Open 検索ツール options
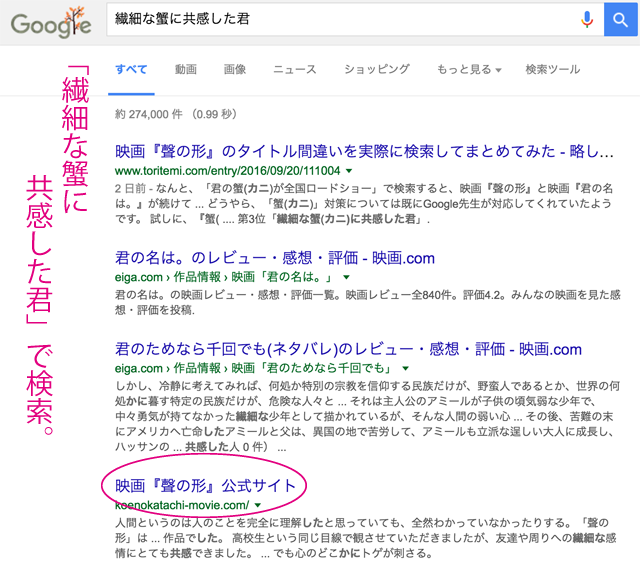The height and width of the screenshot is (562, 640). (x=553, y=69)
